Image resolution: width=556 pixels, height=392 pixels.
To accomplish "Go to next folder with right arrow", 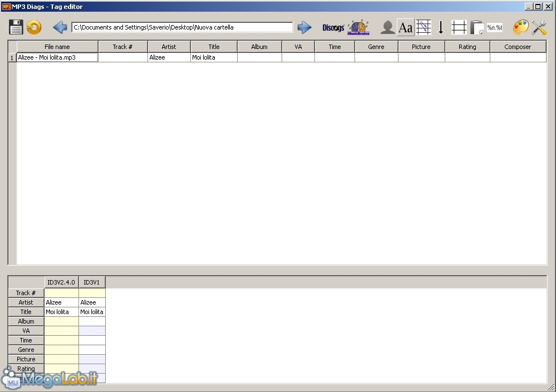I will point(304,27).
